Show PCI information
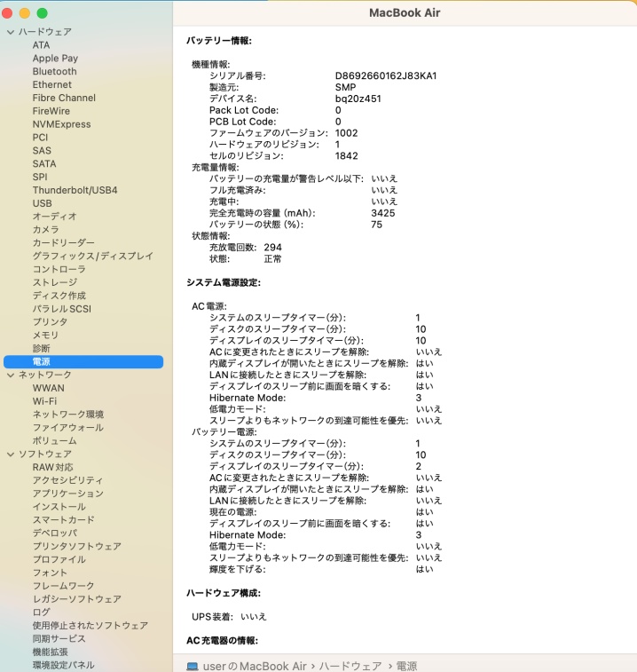Screen dimensions: 637x672 (x=40, y=138)
